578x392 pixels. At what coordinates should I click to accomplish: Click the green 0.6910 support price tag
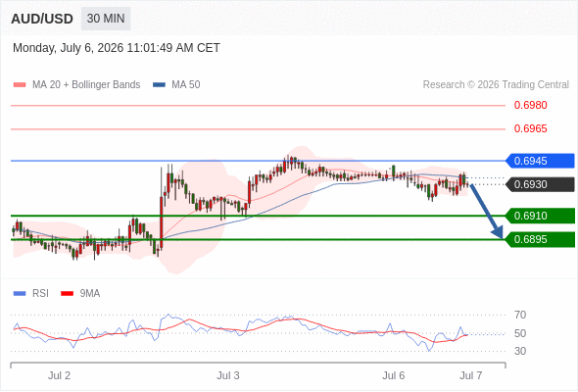pyautogui.click(x=540, y=216)
